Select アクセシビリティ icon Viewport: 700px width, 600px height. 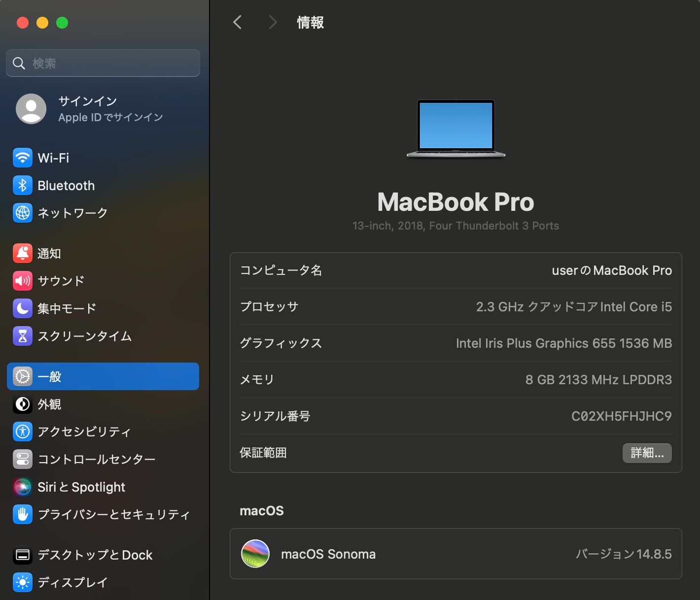pos(23,432)
